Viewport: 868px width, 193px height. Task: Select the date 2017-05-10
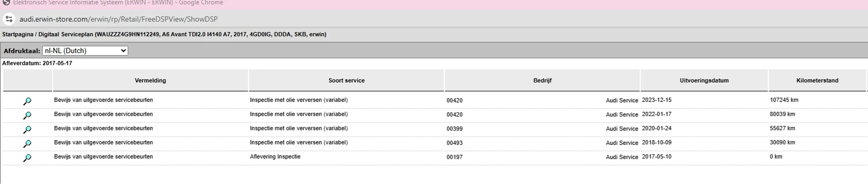pos(657,157)
